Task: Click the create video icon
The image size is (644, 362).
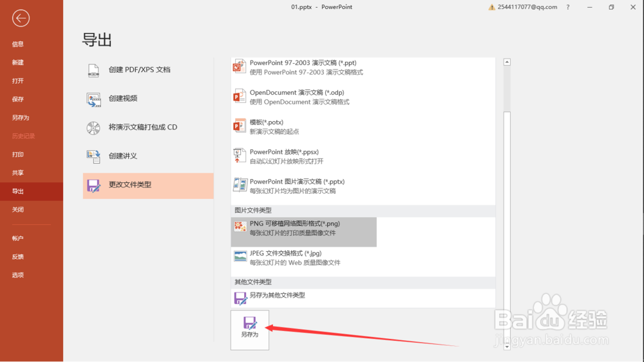Action: pos(93,99)
